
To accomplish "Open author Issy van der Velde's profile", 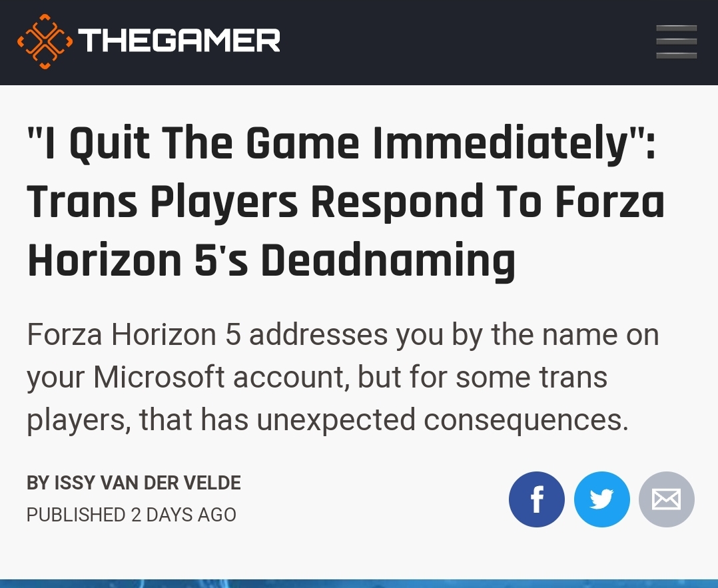I will [147, 483].
